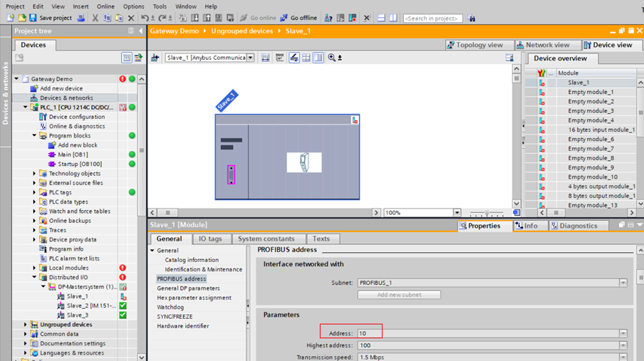The width and height of the screenshot is (644, 361).
Task: Select Watchdog in the properties navigation
Action: tap(170, 307)
